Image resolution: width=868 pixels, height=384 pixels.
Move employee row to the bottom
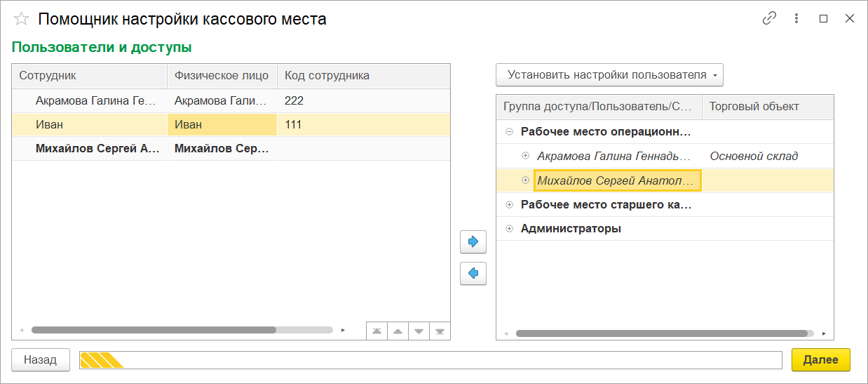click(440, 331)
